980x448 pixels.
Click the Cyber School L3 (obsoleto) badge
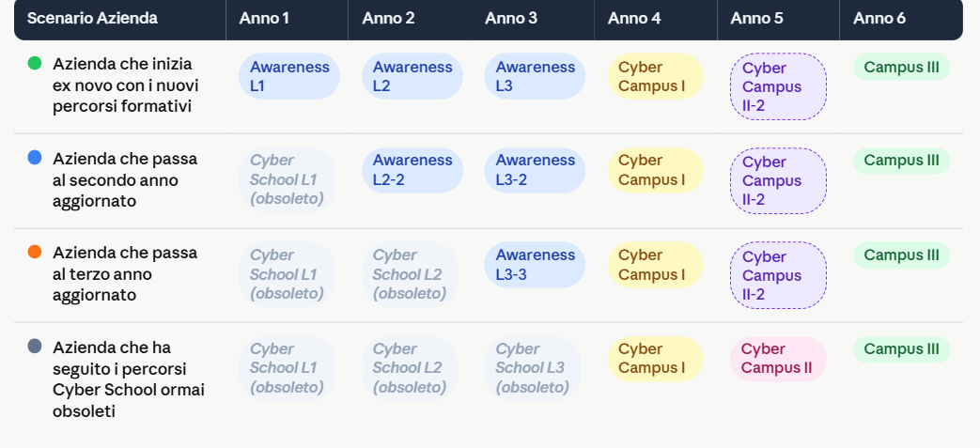[533, 369]
